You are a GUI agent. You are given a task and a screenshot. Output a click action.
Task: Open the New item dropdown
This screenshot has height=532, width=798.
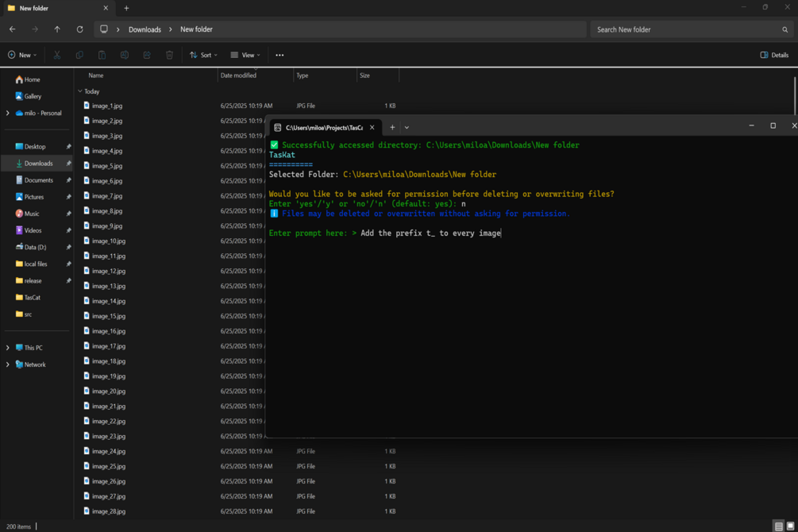coord(22,55)
